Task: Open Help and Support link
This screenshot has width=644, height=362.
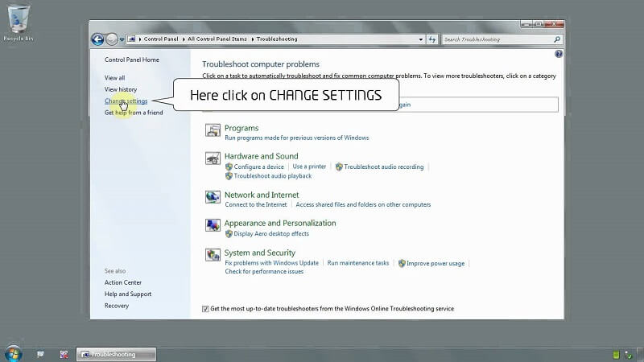Action: point(128,294)
